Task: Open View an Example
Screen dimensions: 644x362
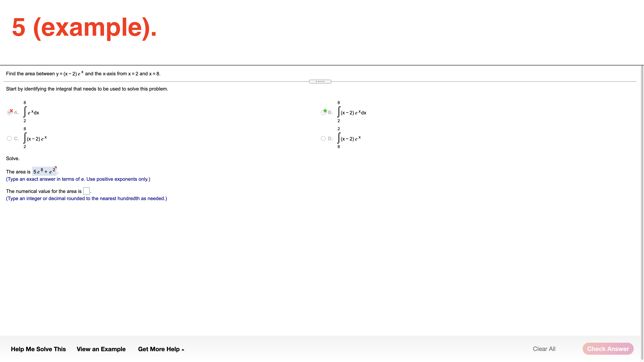Action: [x=101, y=349]
